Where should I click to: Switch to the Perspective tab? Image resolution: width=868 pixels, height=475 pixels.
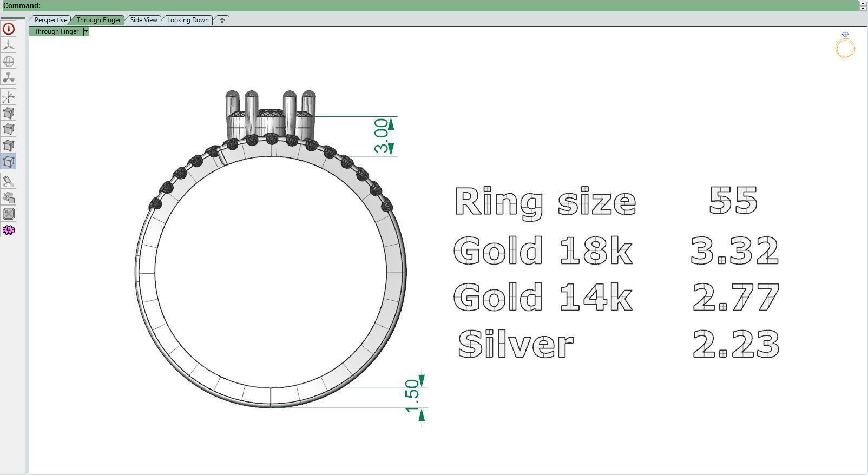50,20
